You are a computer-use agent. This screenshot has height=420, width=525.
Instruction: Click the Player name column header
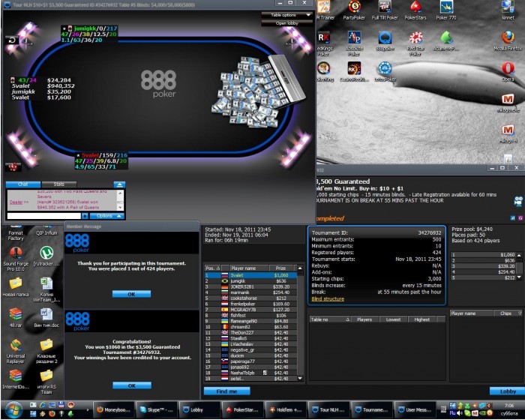249,268
